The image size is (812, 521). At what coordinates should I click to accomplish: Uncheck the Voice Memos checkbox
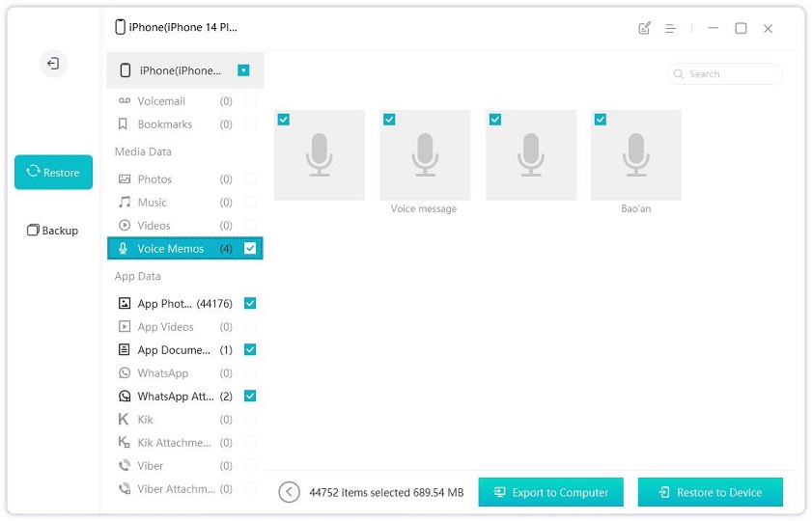[250, 249]
